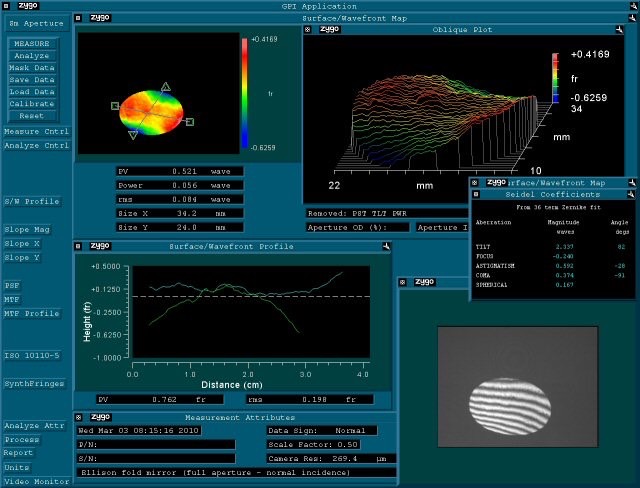640x488 pixels.
Task: Click the Oblique Plot window menu box
Action: [x=307, y=30]
